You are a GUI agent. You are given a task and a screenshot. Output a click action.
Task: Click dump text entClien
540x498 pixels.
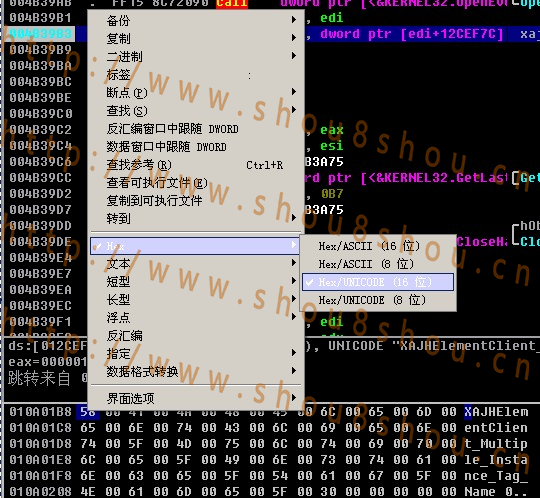click(x=496, y=428)
